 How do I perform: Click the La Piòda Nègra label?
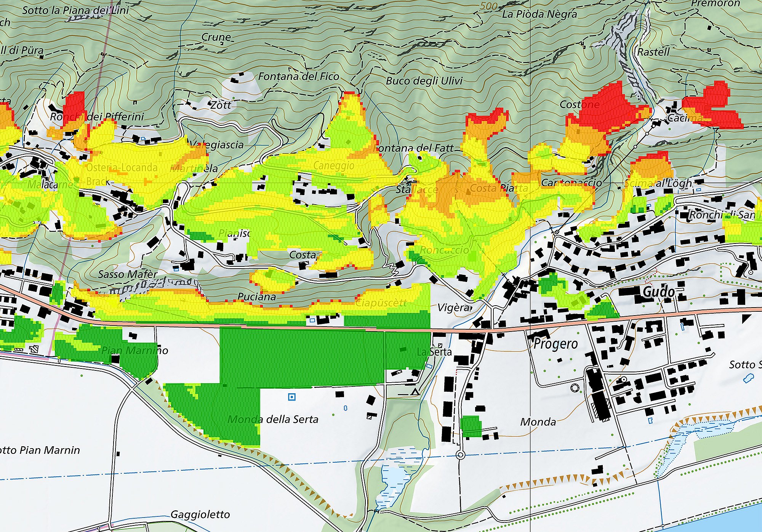coord(539,14)
